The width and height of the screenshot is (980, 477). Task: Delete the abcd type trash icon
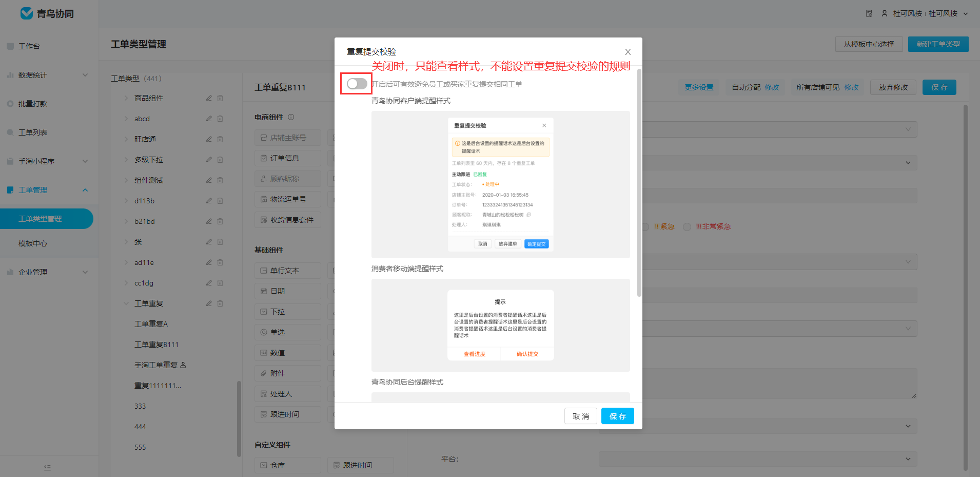point(220,119)
